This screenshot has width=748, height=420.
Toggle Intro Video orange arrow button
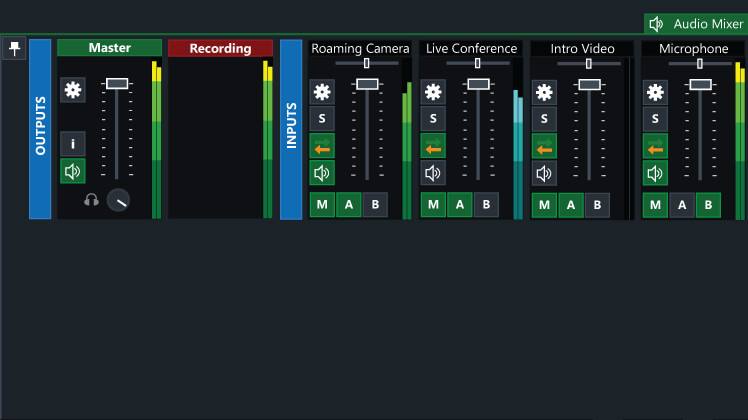(544, 147)
